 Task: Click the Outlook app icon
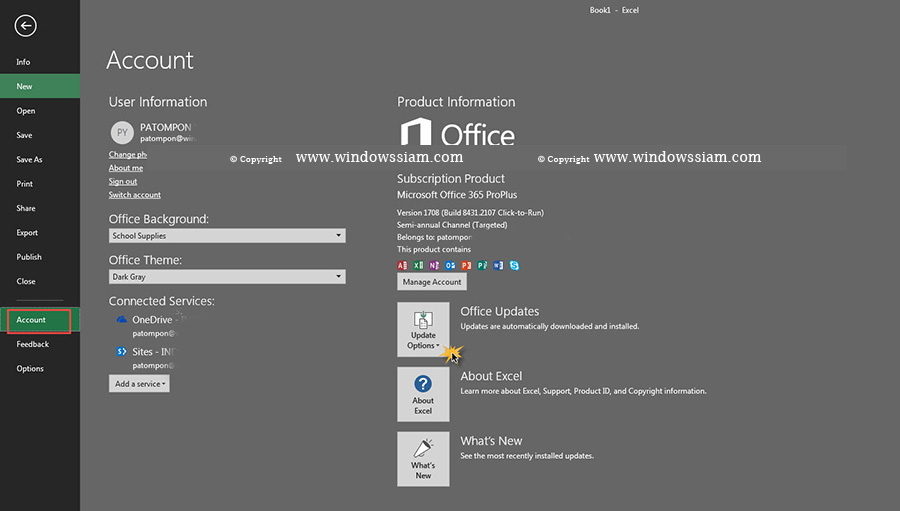click(x=451, y=265)
